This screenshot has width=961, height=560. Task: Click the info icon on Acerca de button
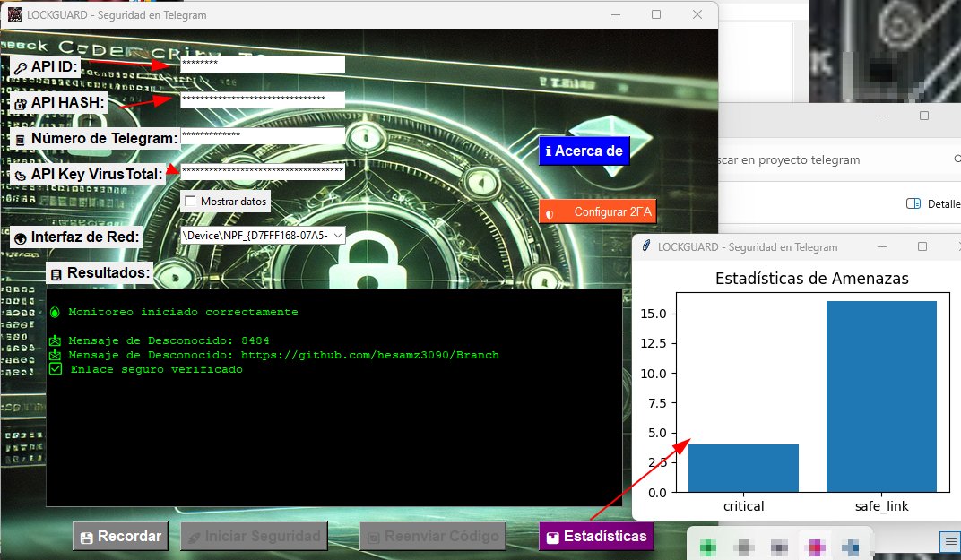click(549, 151)
